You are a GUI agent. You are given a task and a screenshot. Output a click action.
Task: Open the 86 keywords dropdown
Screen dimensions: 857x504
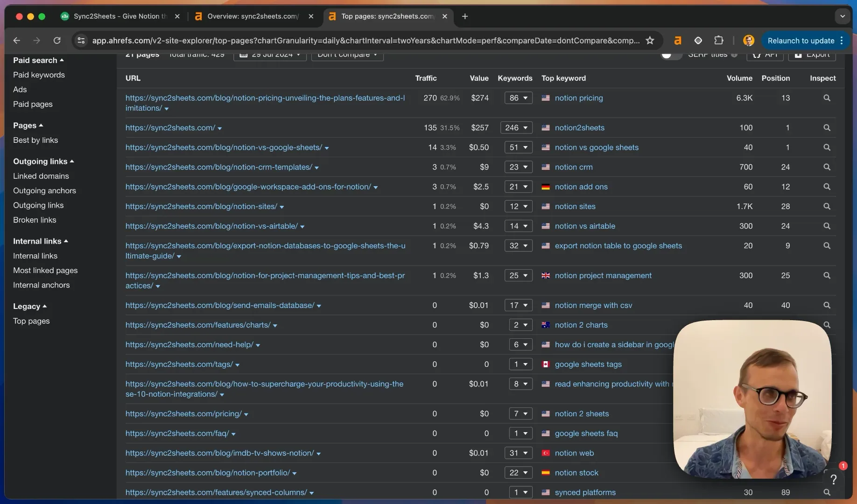pyautogui.click(x=518, y=98)
